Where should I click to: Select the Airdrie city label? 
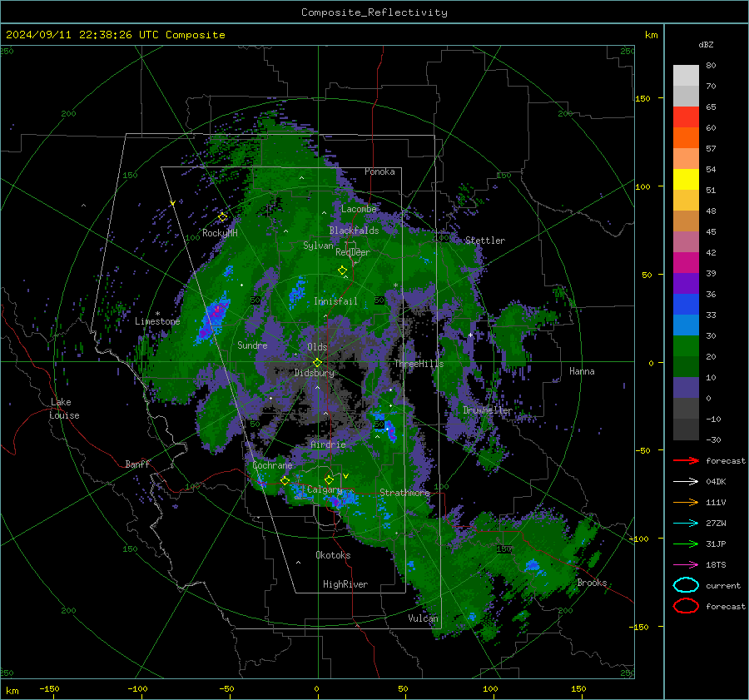(328, 444)
